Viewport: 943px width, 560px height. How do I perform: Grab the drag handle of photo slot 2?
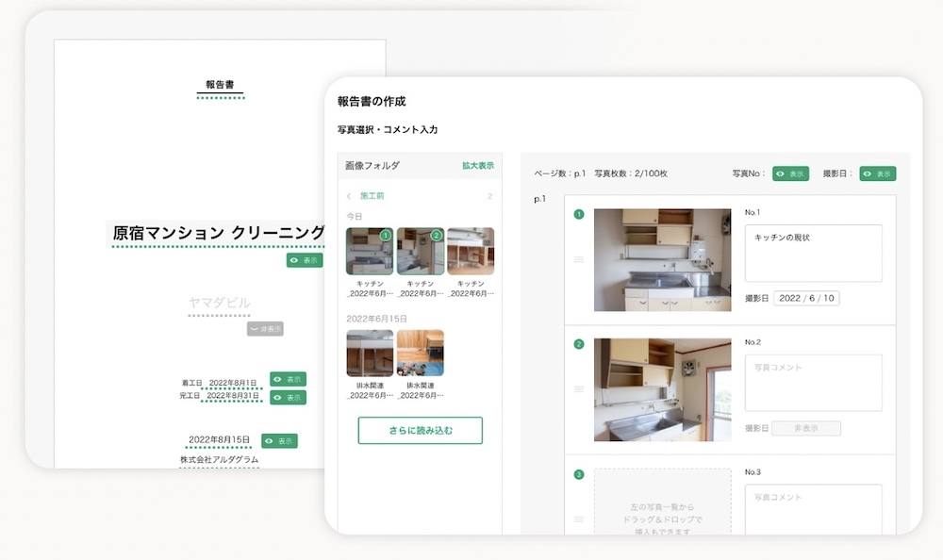coord(579,389)
